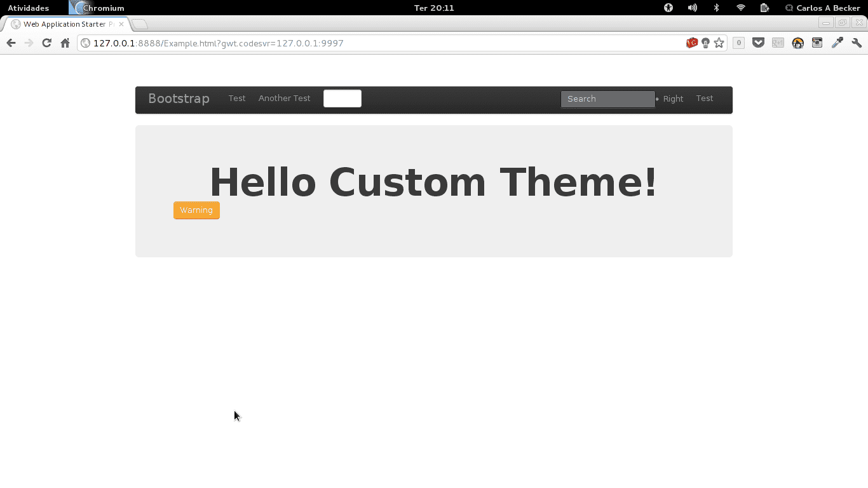The image size is (868, 488).
Task: Click the Another Test navbar link
Action: [284, 98]
